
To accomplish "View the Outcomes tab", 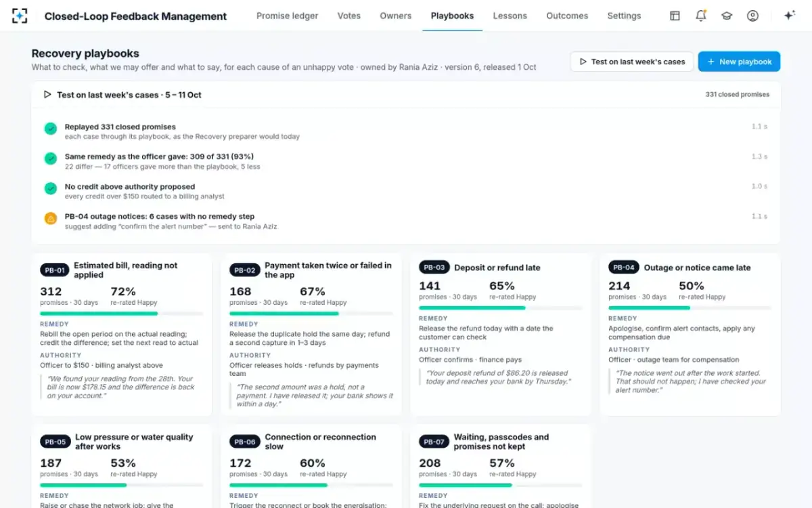I will [x=567, y=16].
